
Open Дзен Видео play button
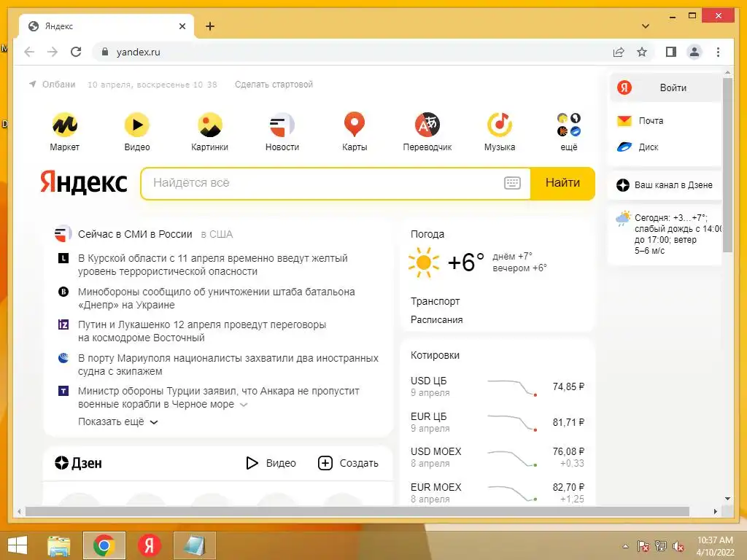(271, 463)
